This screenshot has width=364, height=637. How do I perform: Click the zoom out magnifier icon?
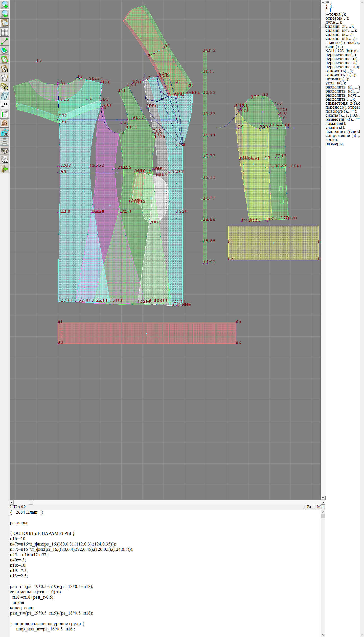click(5, 14)
